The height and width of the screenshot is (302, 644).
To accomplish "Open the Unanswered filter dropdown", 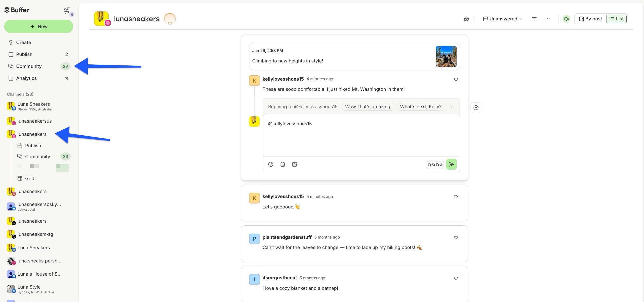I will click(502, 19).
